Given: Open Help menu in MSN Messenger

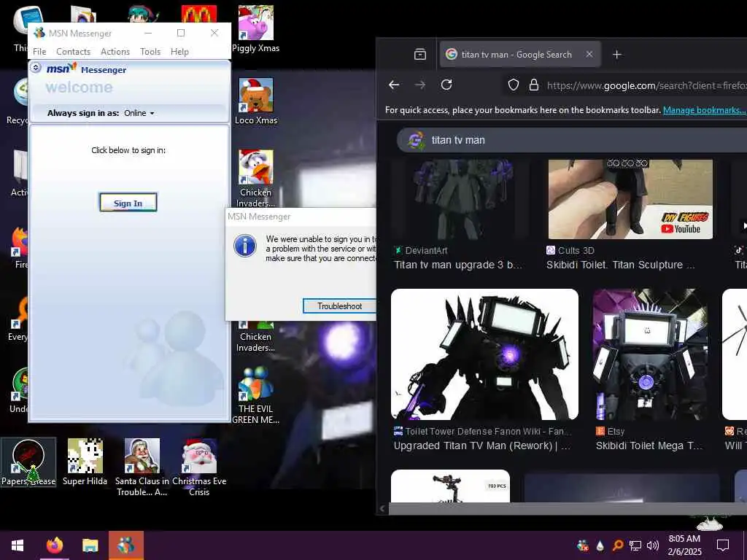Looking at the screenshot, I should tap(179, 52).
